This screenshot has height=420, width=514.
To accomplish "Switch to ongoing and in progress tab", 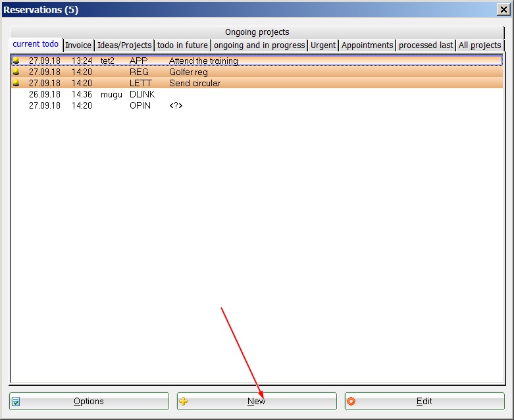I will 259,45.
